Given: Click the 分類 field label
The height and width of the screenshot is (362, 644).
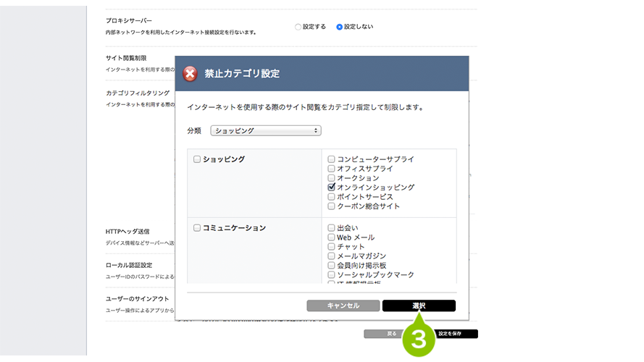Looking at the screenshot, I should 194,131.
